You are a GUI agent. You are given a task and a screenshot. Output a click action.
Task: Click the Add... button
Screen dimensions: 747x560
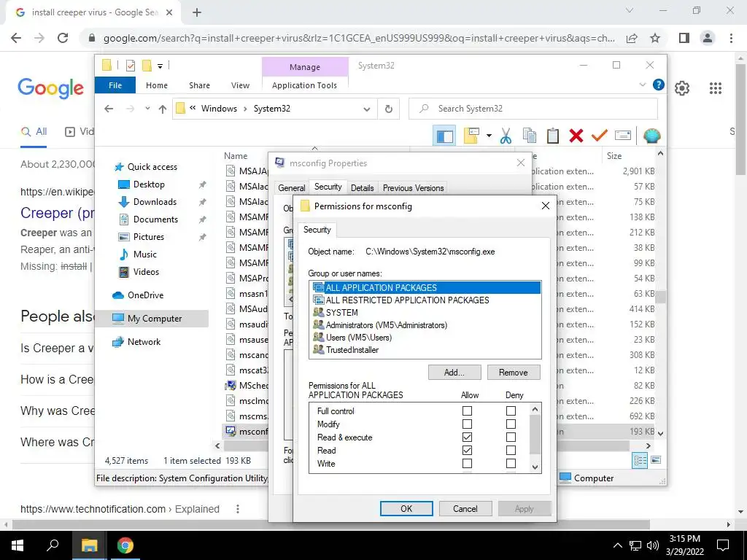tap(454, 373)
